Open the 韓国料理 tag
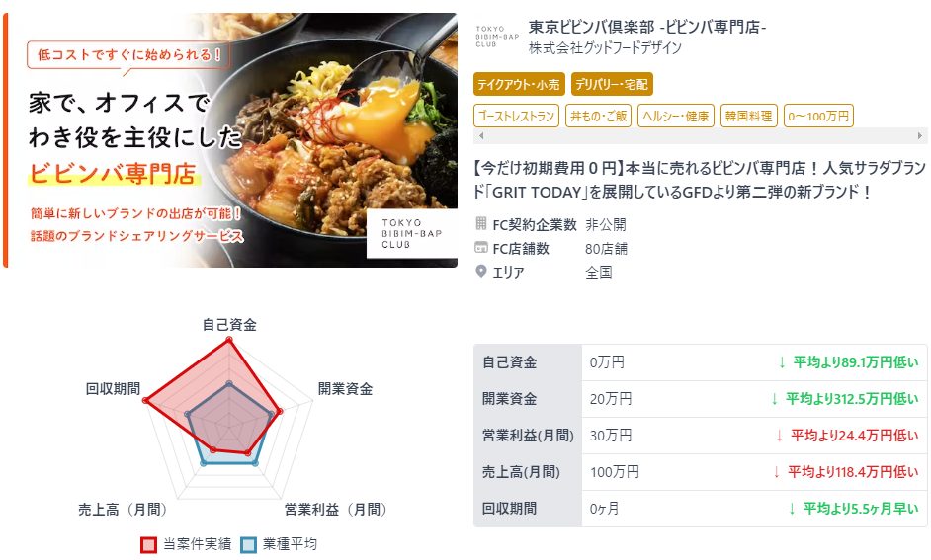The width and height of the screenshot is (931, 560). [748, 116]
